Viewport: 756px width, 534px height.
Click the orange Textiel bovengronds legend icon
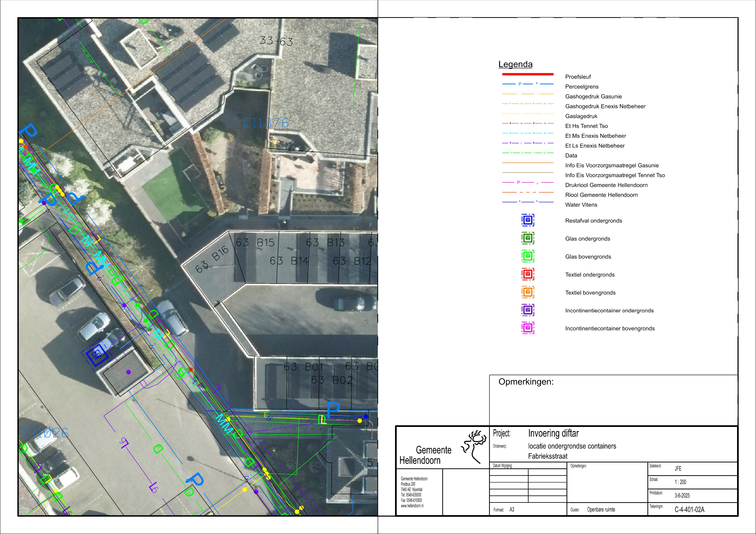tap(527, 292)
